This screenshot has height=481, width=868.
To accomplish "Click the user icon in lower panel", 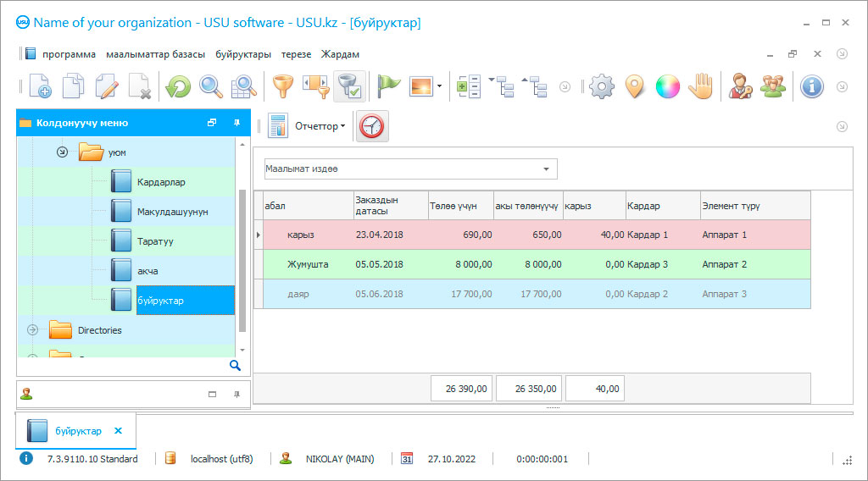I will tap(26, 394).
